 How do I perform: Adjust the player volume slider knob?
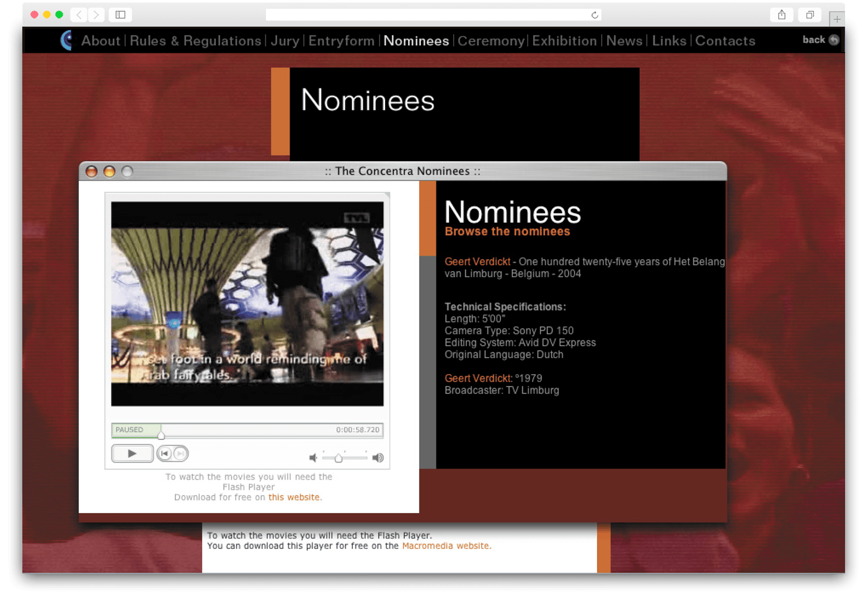pyautogui.click(x=339, y=458)
